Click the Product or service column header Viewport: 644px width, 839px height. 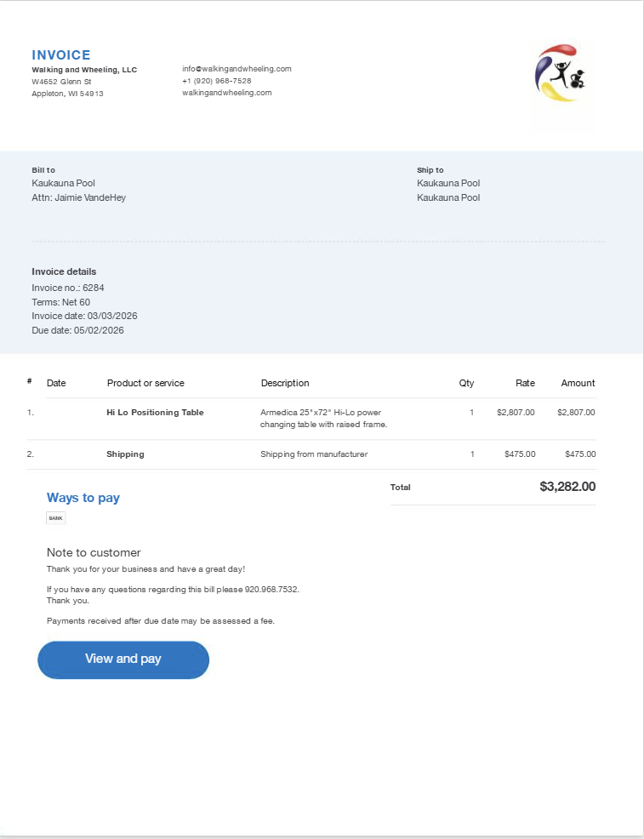(x=145, y=383)
